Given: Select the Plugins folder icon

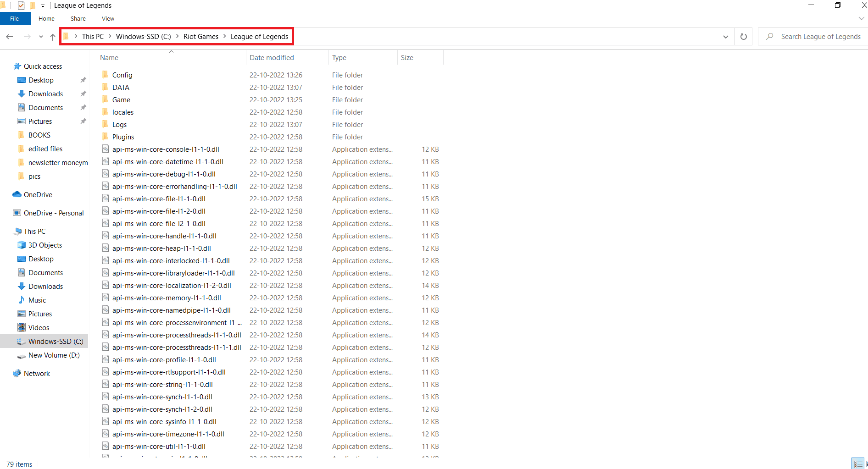Looking at the screenshot, I should [x=106, y=136].
